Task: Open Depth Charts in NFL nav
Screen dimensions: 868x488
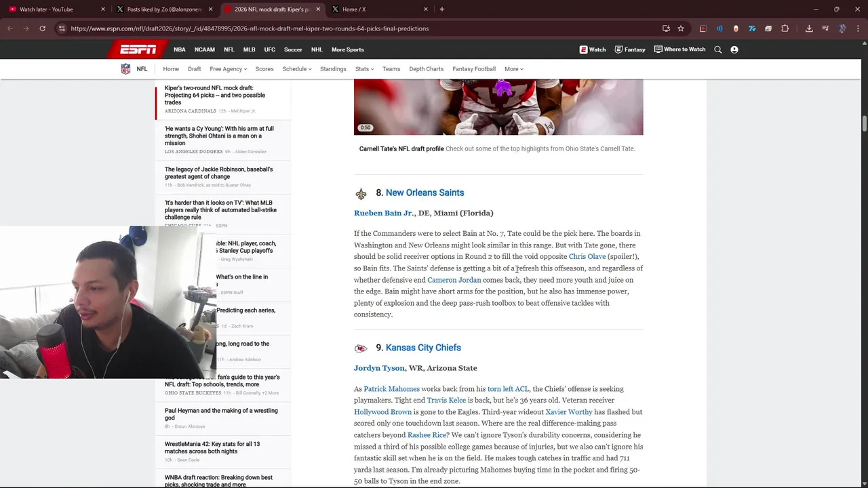Action: tap(427, 69)
